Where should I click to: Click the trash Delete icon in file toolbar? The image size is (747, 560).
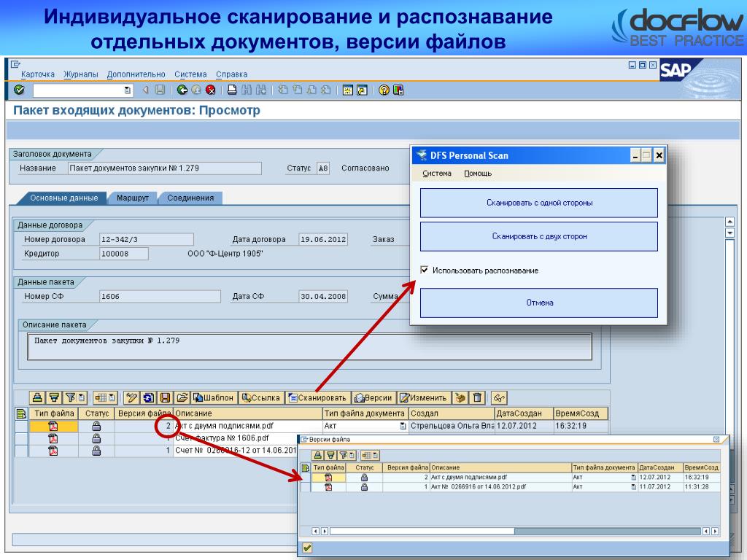tap(477, 397)
